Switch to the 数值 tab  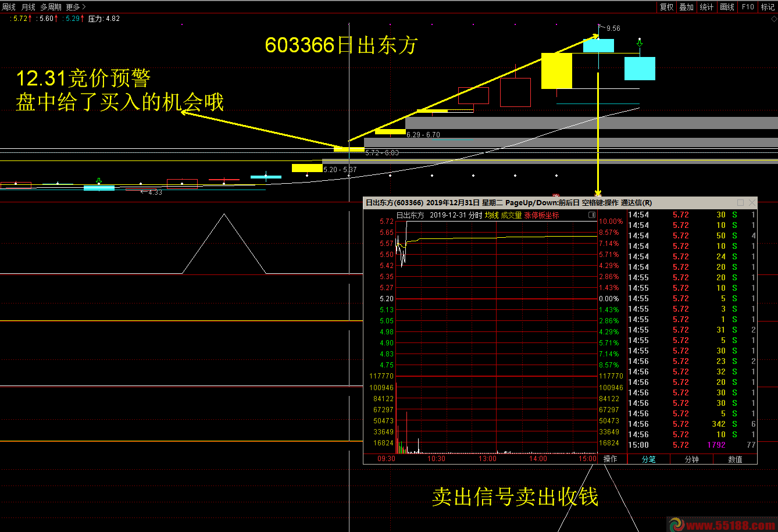(x=735, y=459)
